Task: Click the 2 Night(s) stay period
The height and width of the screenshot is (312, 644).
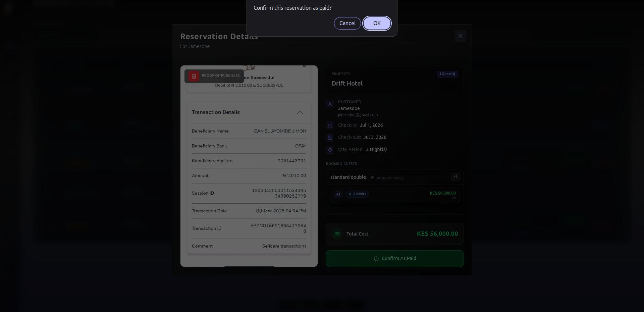Action: coord(376,149)
